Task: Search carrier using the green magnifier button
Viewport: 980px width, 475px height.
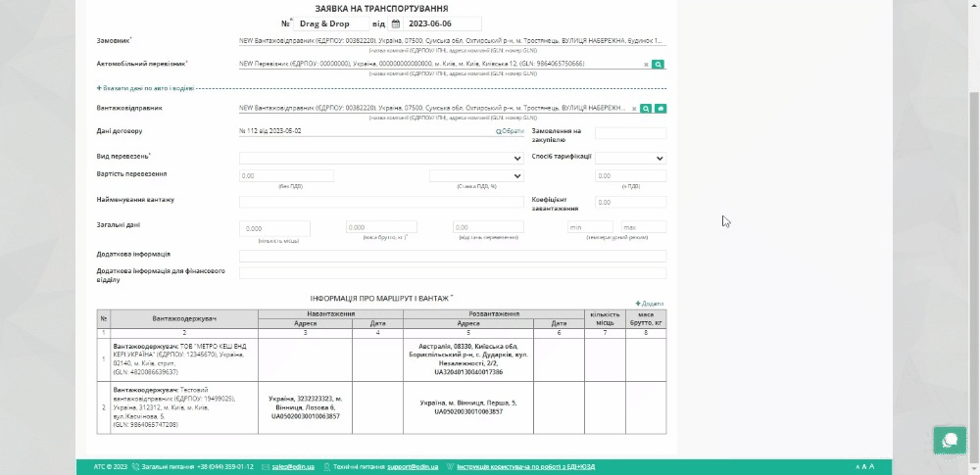Action: [660, 64]
